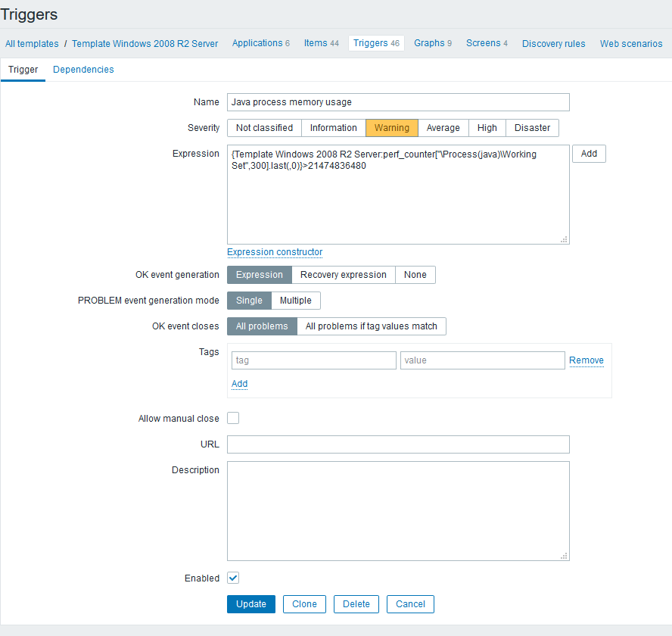672x636 pixels.
Task: Select None for OK event generation
Action: 415,275
